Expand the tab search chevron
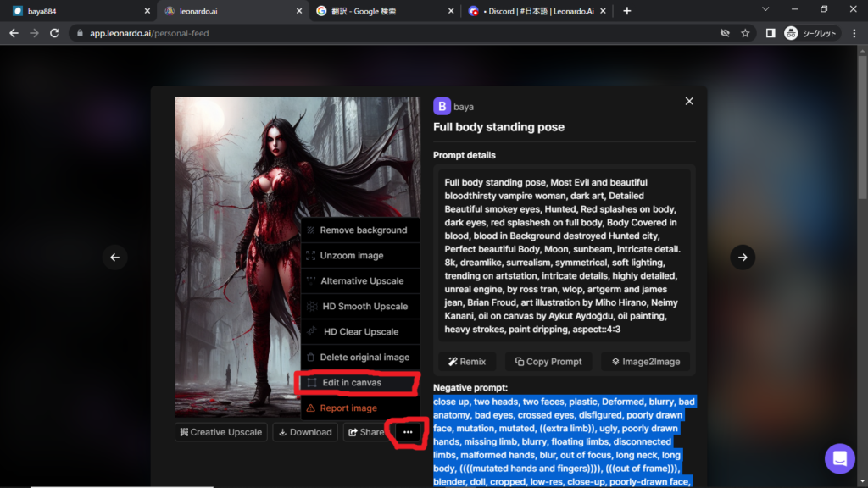The width and height of the screenshot is (868, 488). point(766,10)
